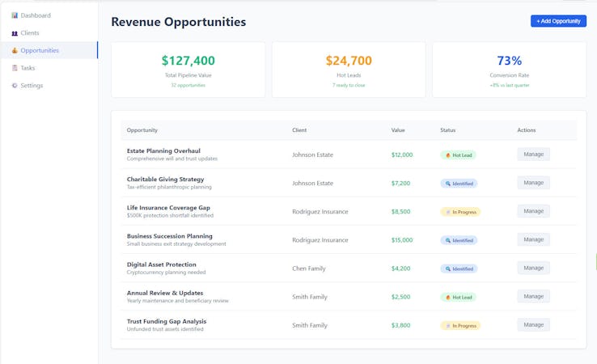
Task: Click the Hot Lead badge for Annual Review & Updates
Action: click(458, 297)
